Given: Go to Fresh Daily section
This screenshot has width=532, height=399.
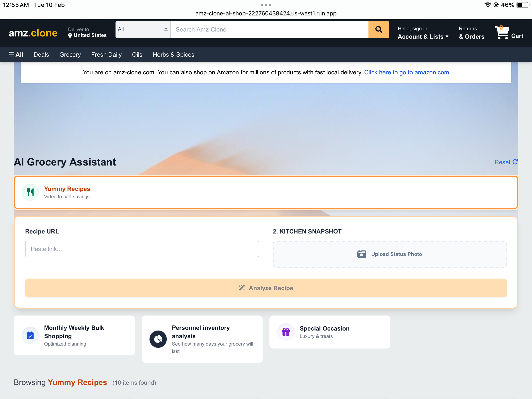Looking at the screenshot, I should click(x=106, y=54).
